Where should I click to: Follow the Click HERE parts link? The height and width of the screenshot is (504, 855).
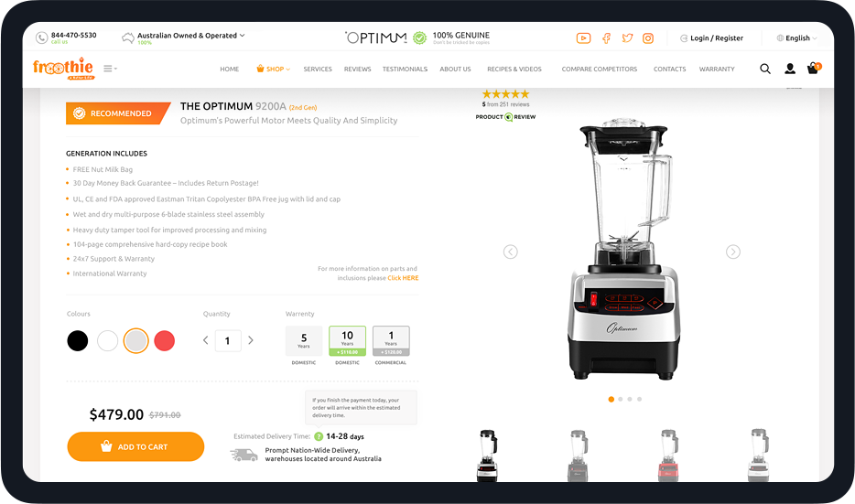coord(403,278)
